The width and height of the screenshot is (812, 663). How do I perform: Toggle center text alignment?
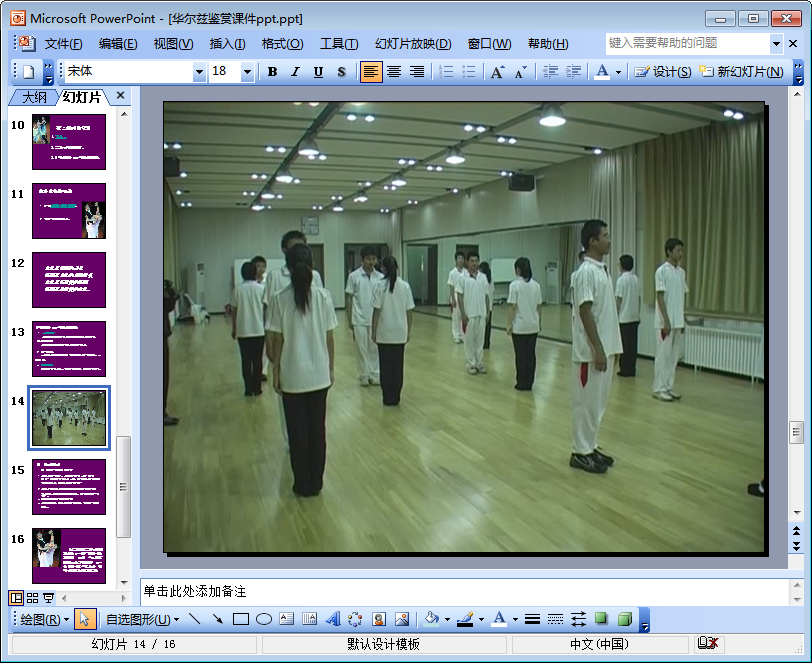(394, 72)
